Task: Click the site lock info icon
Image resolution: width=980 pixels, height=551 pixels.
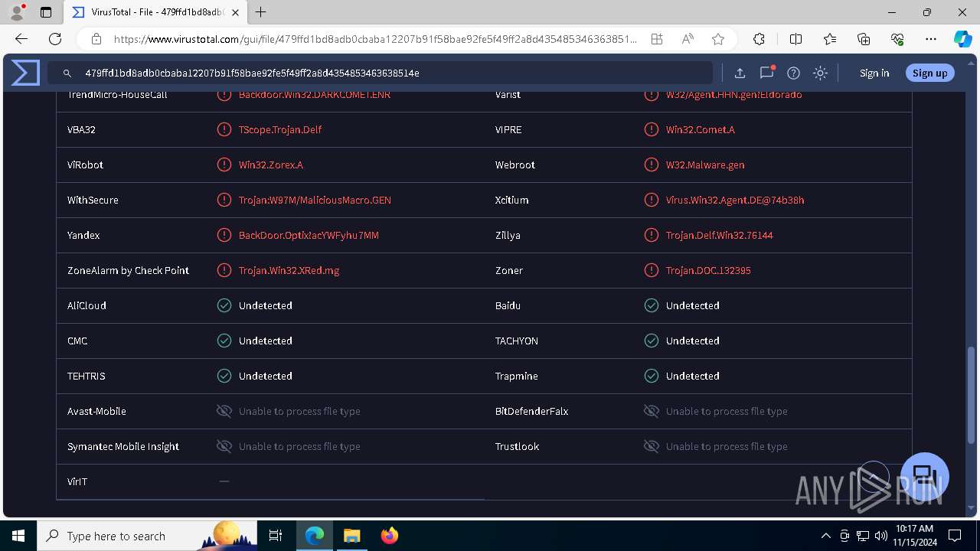Action: [x=96, y=39]
